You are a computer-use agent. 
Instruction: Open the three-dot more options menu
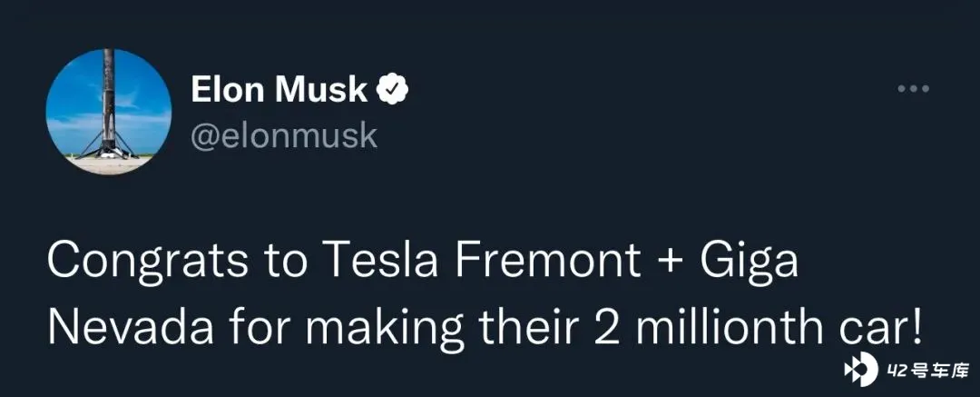pos(913,89)
